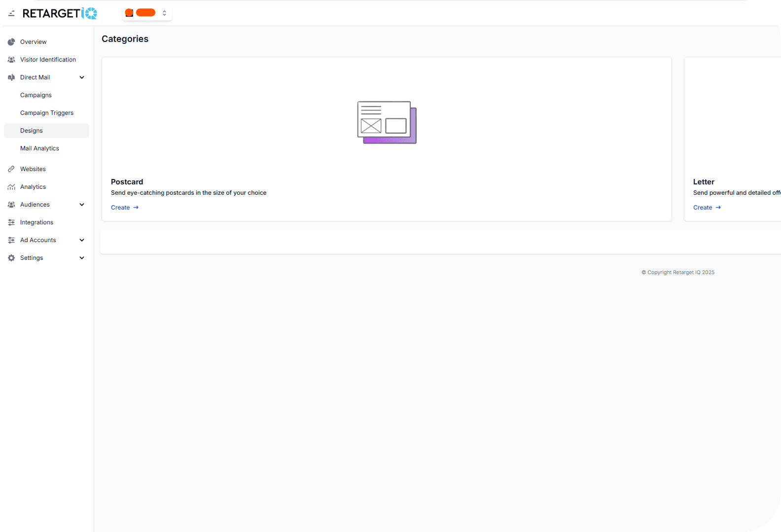Expand the Ad Accounts submenu chevron

[82, 240]
